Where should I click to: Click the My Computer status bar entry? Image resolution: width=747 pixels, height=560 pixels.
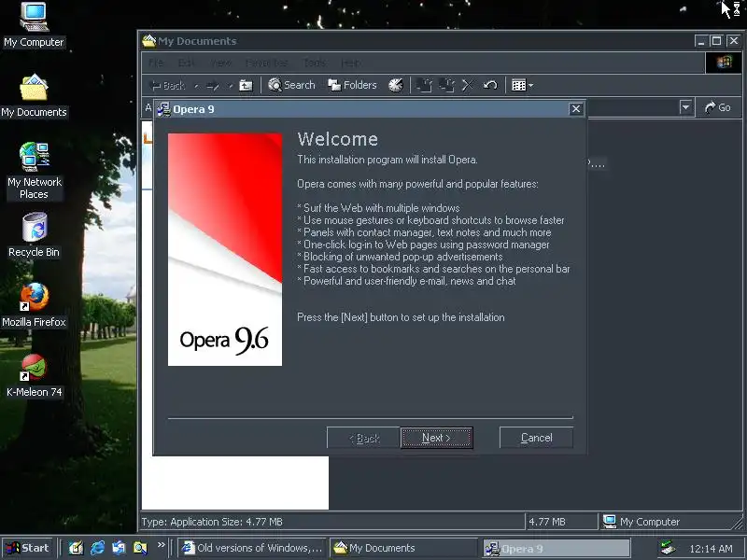[641, 522]
